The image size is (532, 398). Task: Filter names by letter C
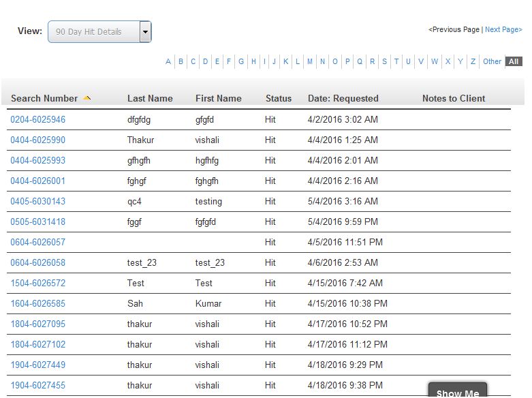coord(193,61)
